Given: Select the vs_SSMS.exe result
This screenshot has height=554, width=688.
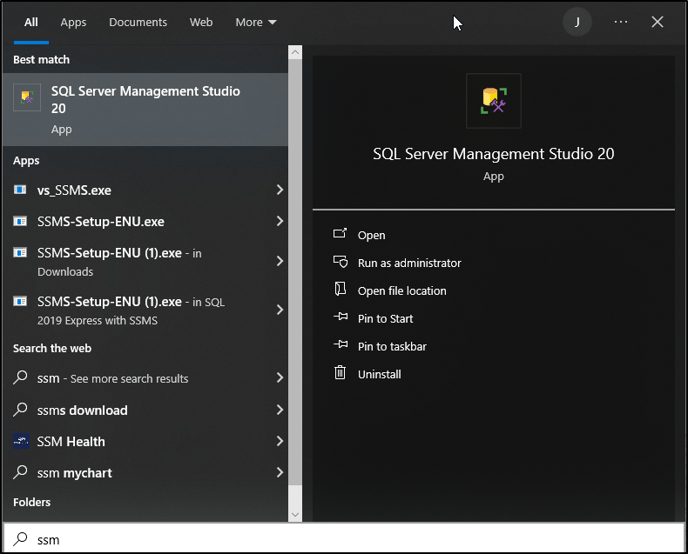Looking at the screenshot, I should click(145, 190).
